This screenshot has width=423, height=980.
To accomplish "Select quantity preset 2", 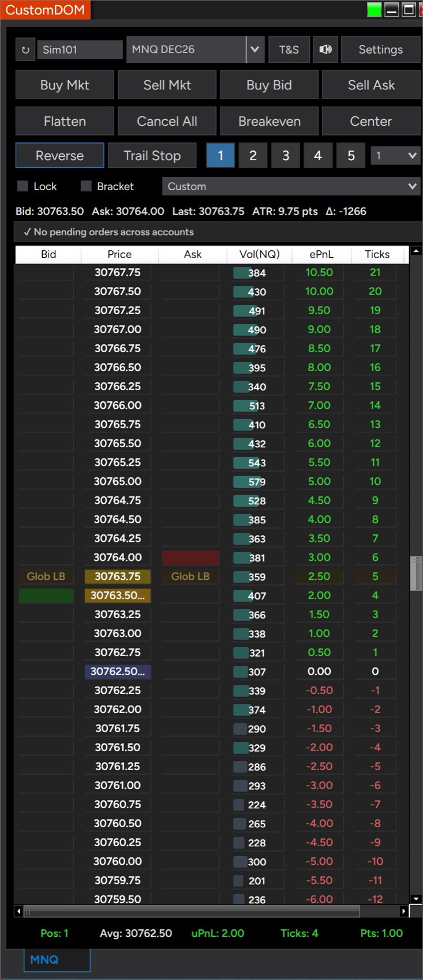I will click(253, 156).
